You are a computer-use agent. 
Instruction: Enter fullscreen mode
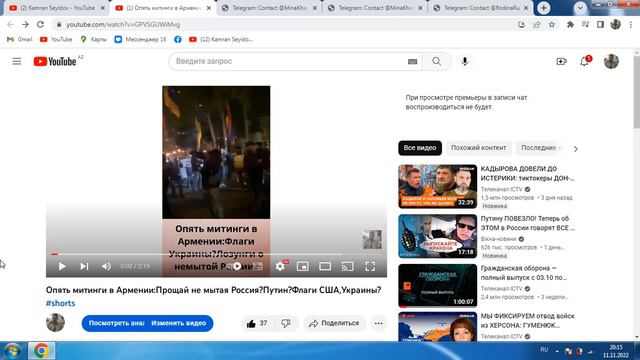[x=370, y=267]
